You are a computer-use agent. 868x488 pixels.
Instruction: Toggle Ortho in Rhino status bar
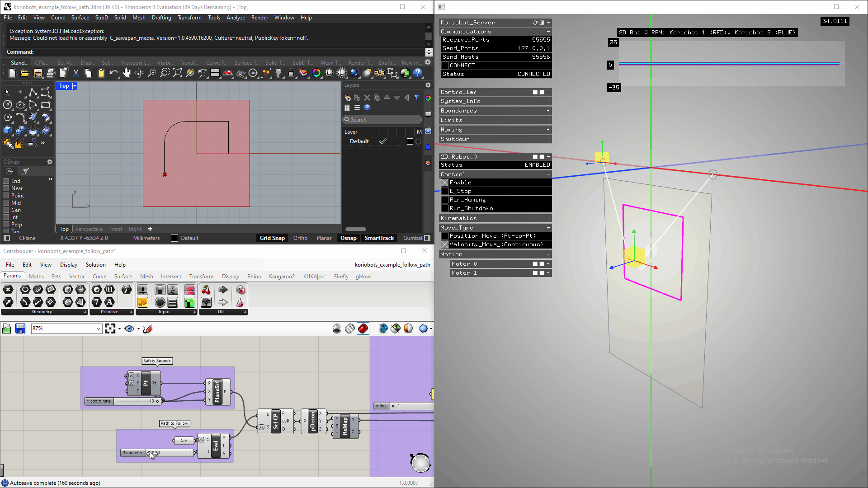click(300, 238)
